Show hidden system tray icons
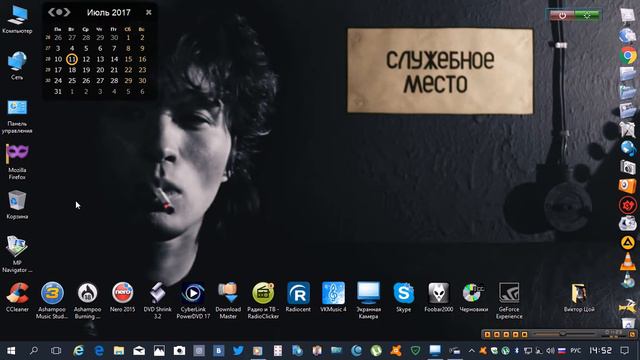Viewport: 640px width, 360px height. pos(471,351)
